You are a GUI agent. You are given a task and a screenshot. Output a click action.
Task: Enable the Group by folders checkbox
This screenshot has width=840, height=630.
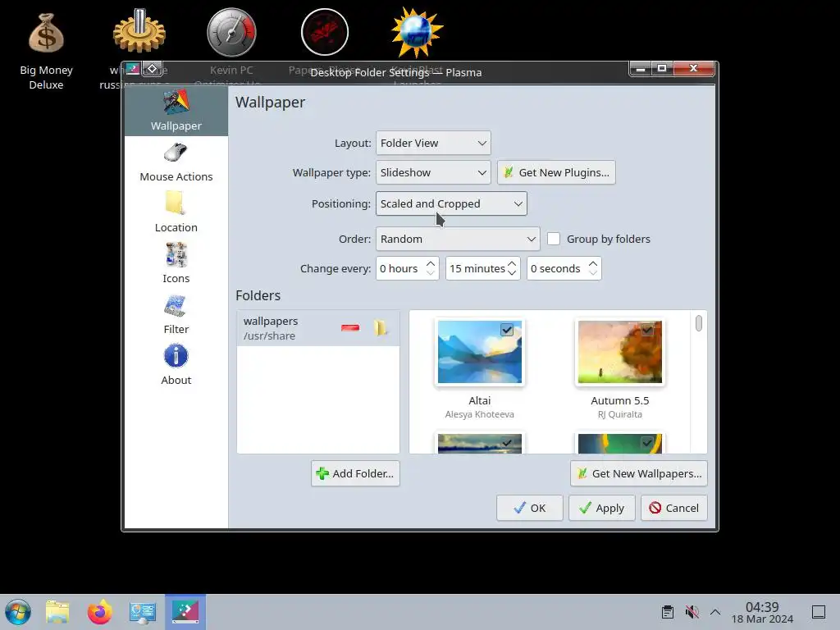pos(554,239)
